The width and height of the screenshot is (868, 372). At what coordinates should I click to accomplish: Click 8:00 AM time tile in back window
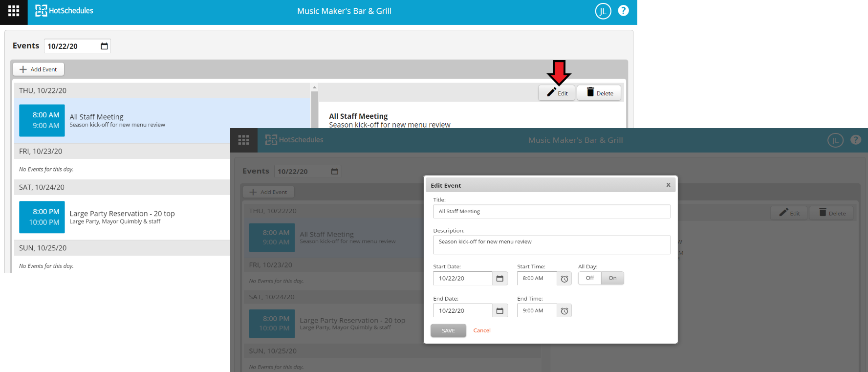click(42, 120)
